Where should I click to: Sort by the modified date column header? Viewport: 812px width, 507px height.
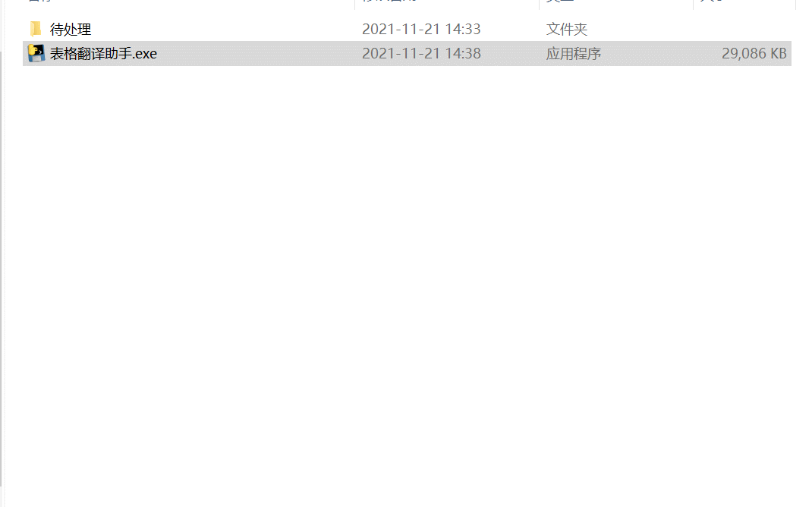[x=447, y=2]
